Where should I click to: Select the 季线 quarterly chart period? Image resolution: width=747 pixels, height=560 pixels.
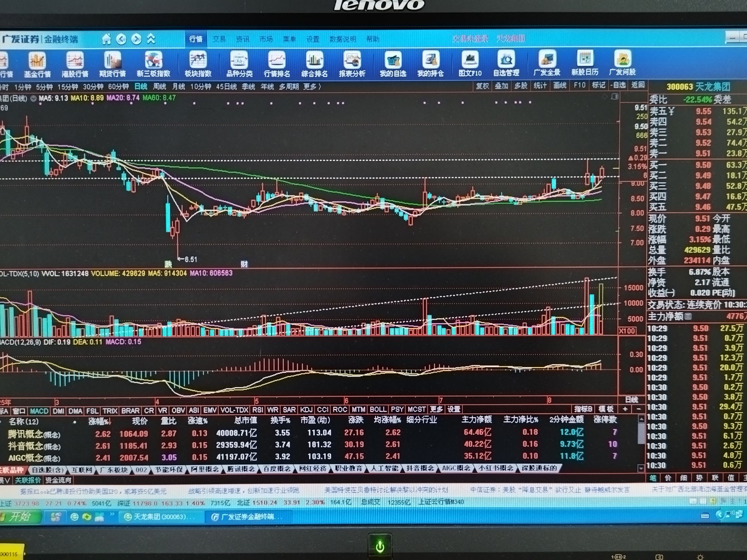[x=248, y=87]
